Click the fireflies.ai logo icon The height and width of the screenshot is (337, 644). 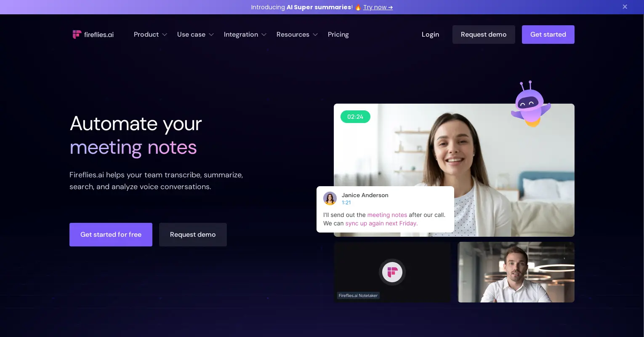[x=77, y=35]
